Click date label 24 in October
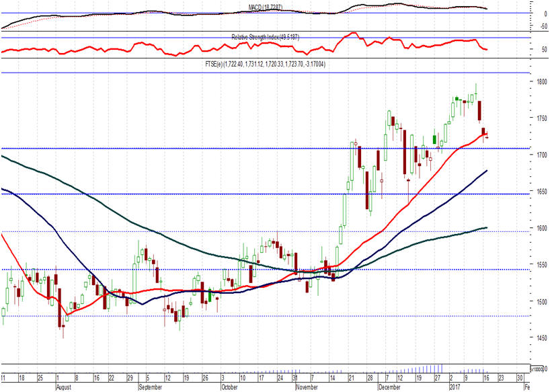The height and width of the screenshot is (392, 550). coord(280,379)
